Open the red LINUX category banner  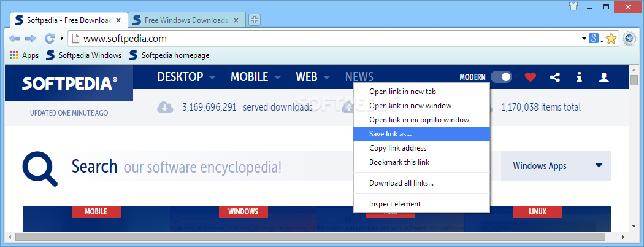pyautogui.click(x=538, y=211)
